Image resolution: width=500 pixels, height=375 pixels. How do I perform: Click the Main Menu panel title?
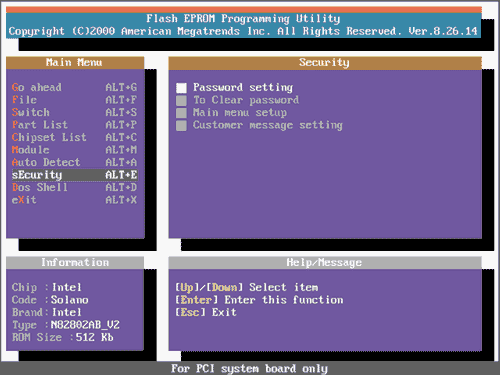[74, 62]
